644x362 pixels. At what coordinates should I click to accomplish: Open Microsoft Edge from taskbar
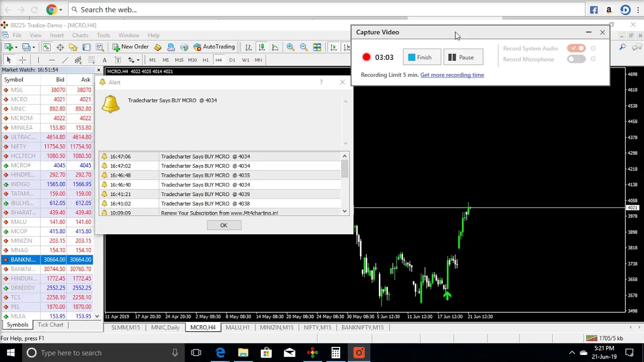click(220, 353)
